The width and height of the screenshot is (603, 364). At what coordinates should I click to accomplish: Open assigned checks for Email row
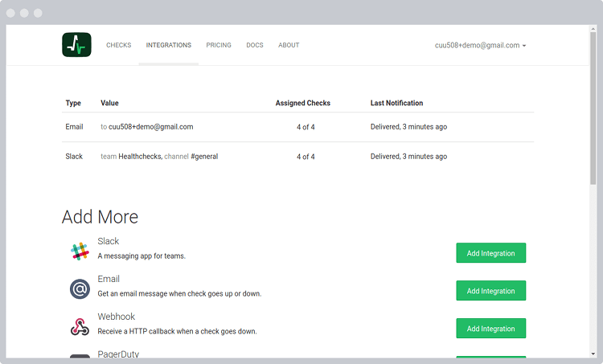click(x=306, y=127)
